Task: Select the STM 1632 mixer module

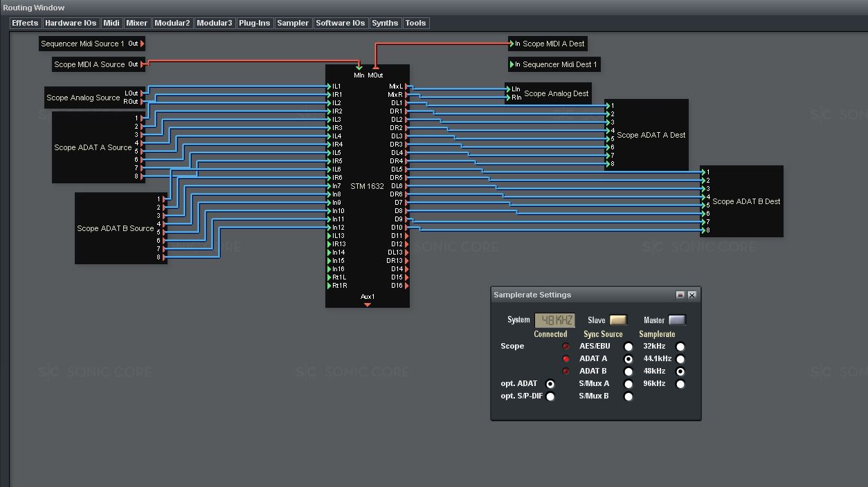Action: coord(367,186)
